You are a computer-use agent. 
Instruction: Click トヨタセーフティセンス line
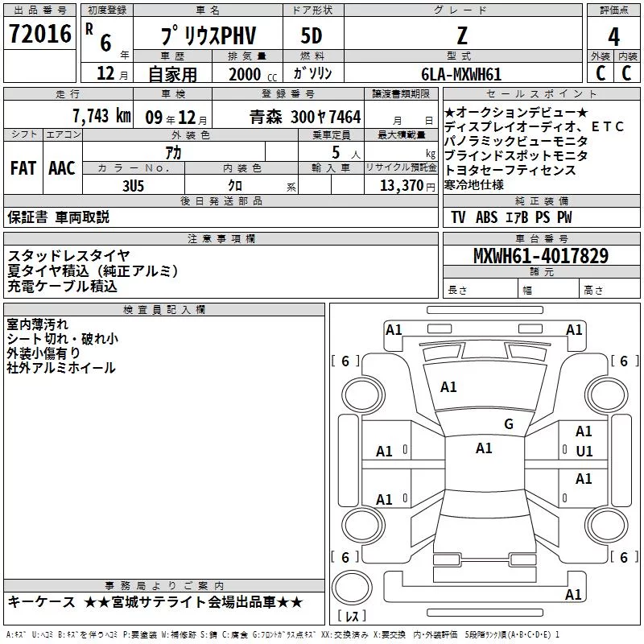pos(510,170)
